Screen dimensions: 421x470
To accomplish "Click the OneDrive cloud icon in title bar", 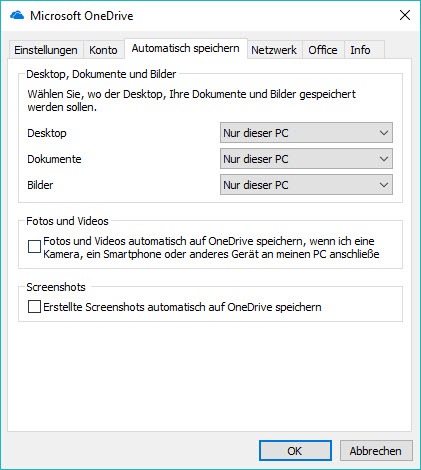I will tap(17, 15).
